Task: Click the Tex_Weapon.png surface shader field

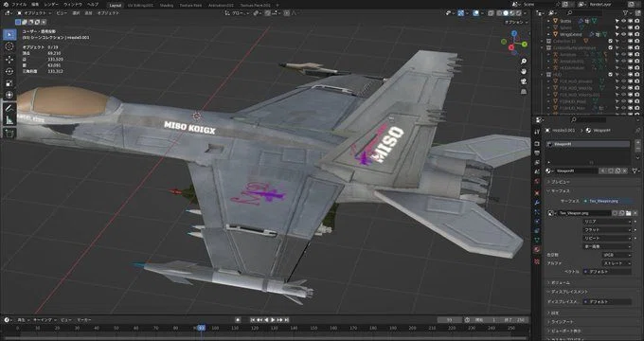Action: point(606,201)
